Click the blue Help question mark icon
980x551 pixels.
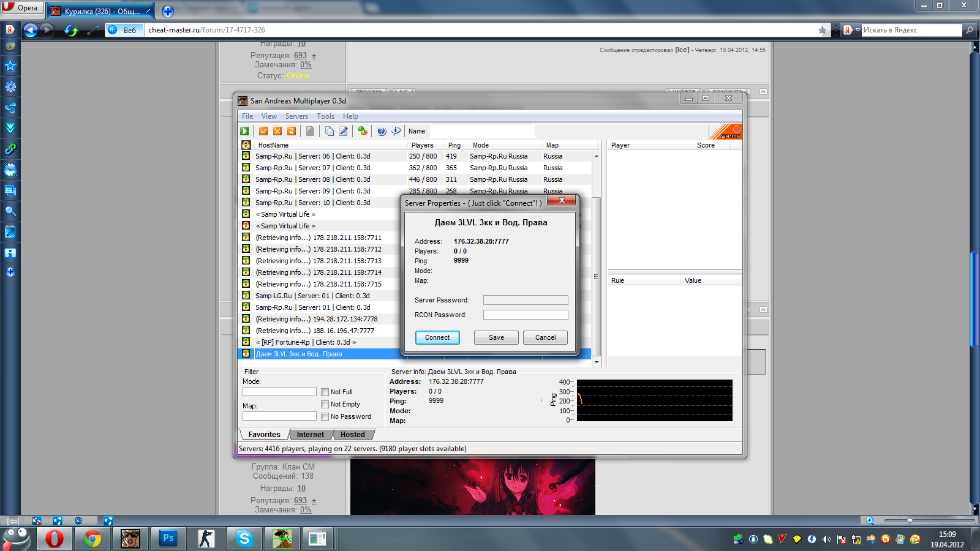(382, 131)
